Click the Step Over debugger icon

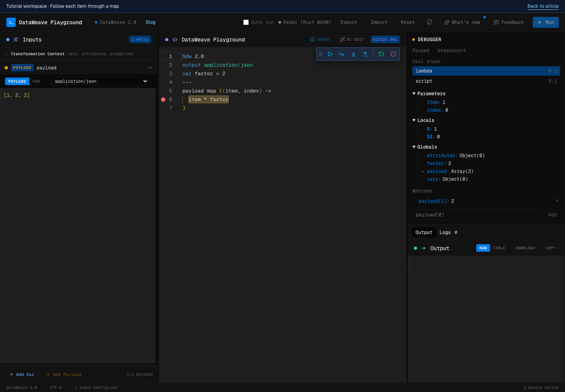click(342, 54)
